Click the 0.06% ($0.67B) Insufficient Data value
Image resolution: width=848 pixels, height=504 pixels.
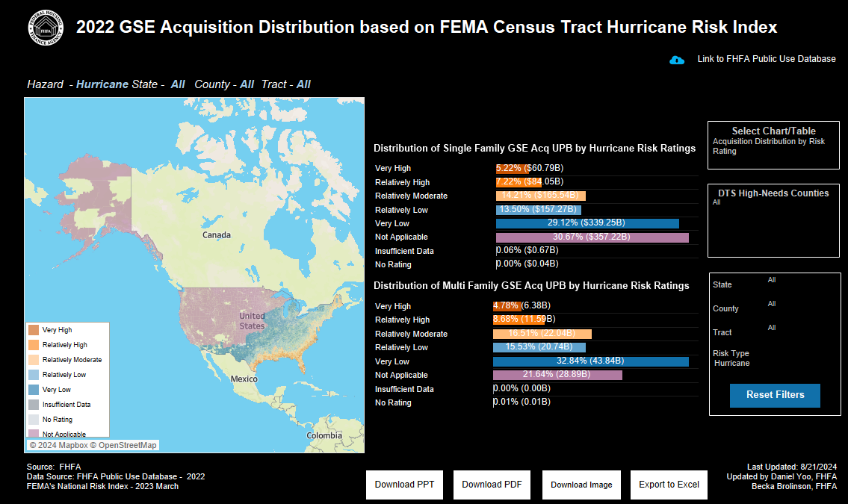click(x=527, y=251)
